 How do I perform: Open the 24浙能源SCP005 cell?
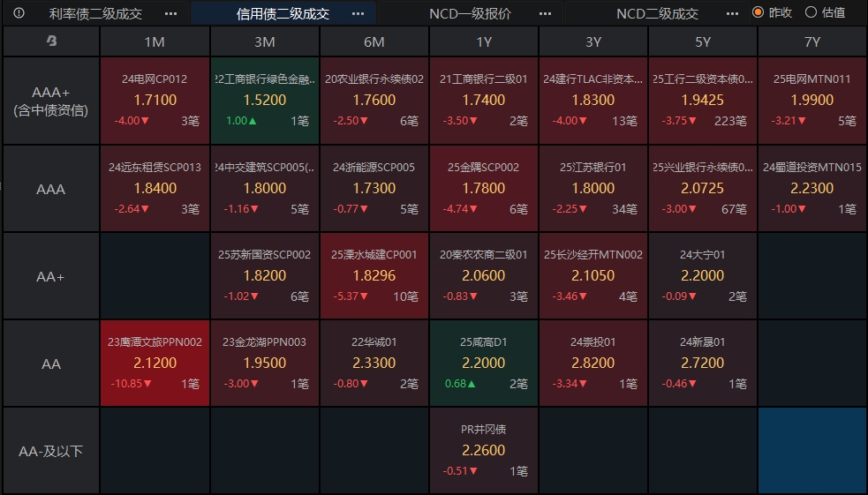374,189
